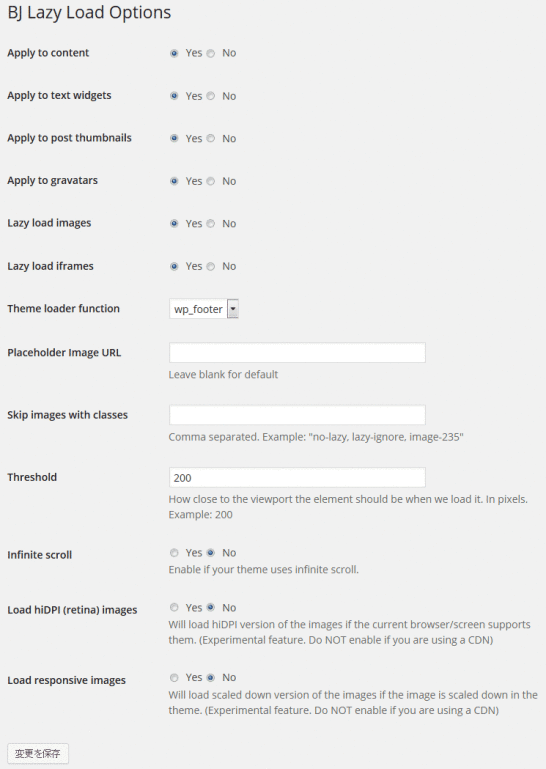Select No for Apply to content

[211, 53]
